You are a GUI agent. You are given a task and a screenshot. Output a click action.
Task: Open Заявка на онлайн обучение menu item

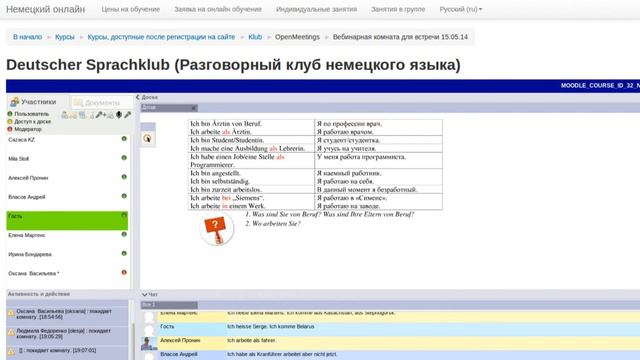pos(218,9)
